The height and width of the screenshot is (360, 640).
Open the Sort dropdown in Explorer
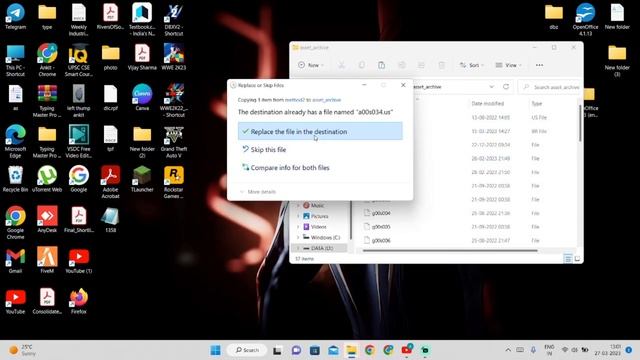coord(471,65)
